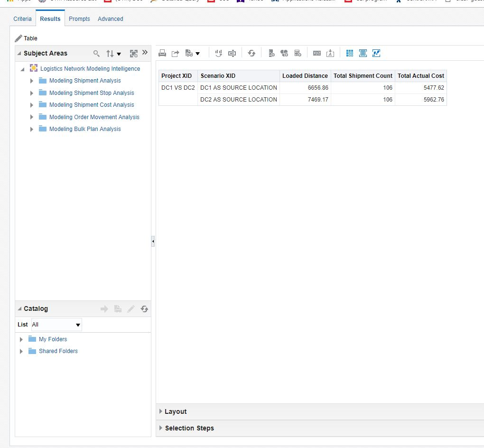Refresh the results of the analysis
Viewport: 484px width, 448px height.
click(251, 53)
